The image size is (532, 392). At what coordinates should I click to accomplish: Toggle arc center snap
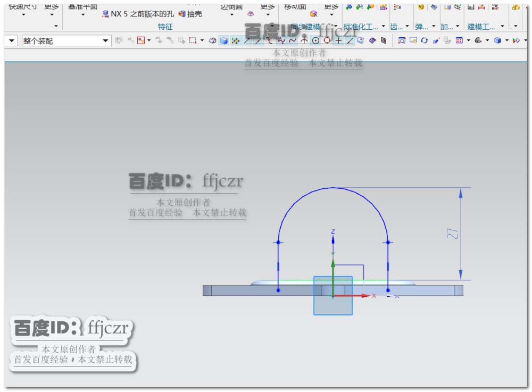tap(315, 41)
